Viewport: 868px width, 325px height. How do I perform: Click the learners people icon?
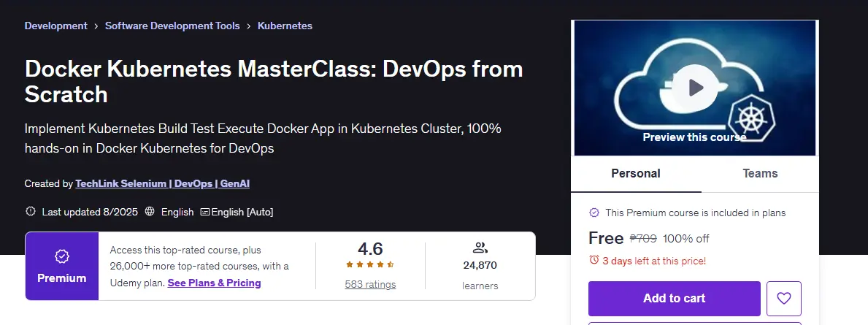(480, 248)
